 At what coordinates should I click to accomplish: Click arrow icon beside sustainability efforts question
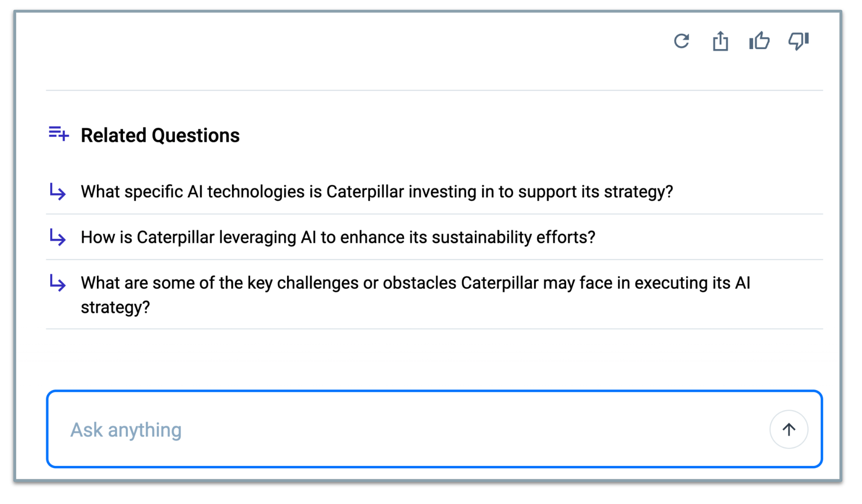point(58,237)
